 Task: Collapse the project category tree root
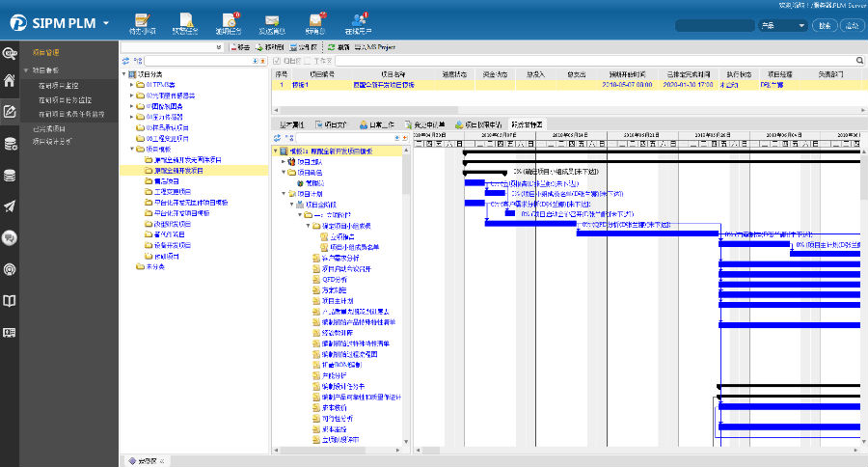(125, 74)
